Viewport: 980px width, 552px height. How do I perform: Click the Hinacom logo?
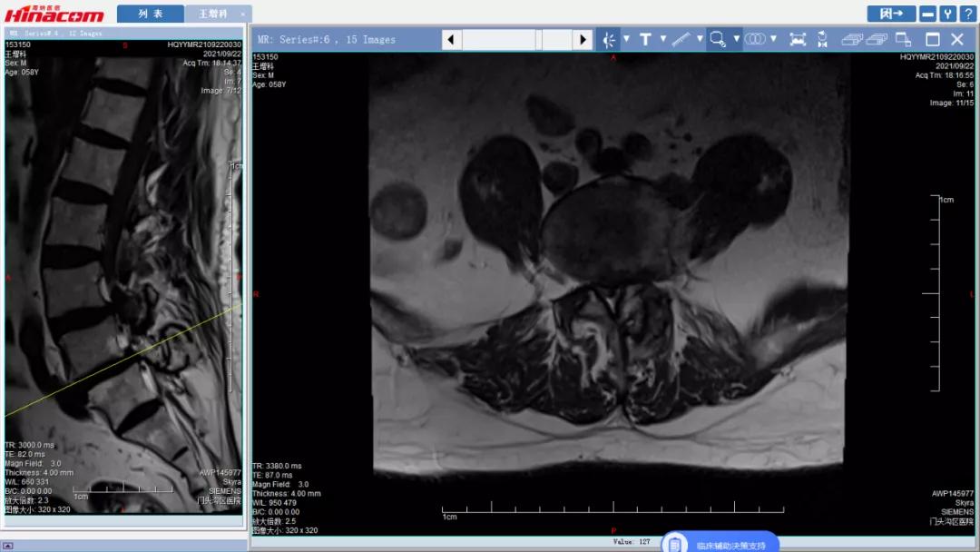54,13
